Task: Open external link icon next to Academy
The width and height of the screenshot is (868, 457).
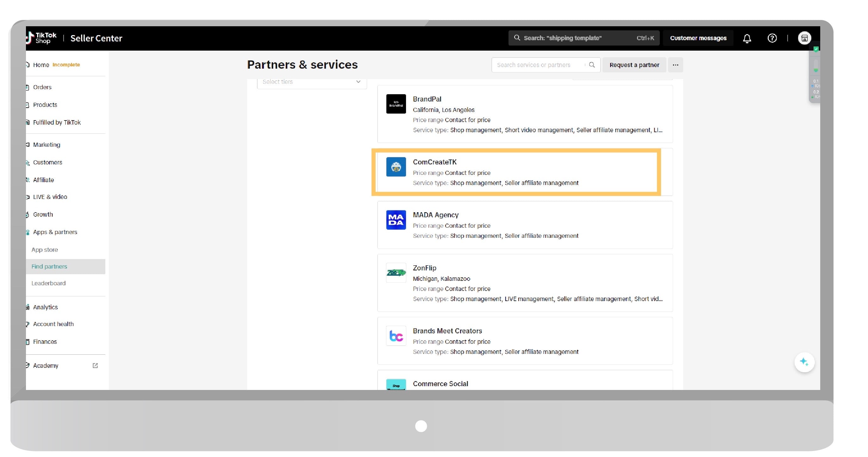Action: pyautogui.click(x=95, y=365)
